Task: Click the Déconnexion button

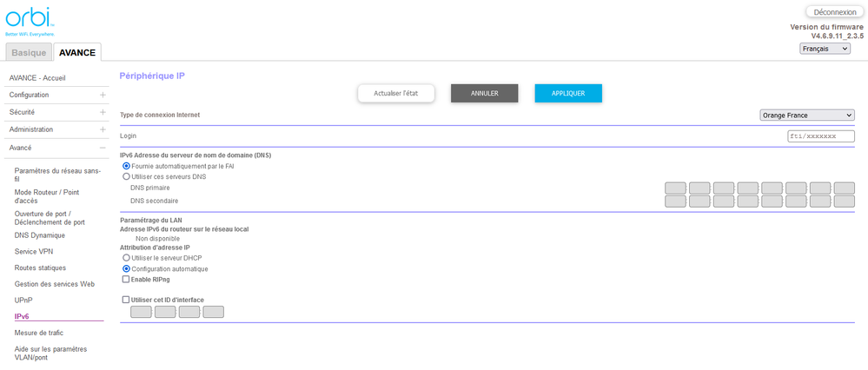Action: coord(835,12)
